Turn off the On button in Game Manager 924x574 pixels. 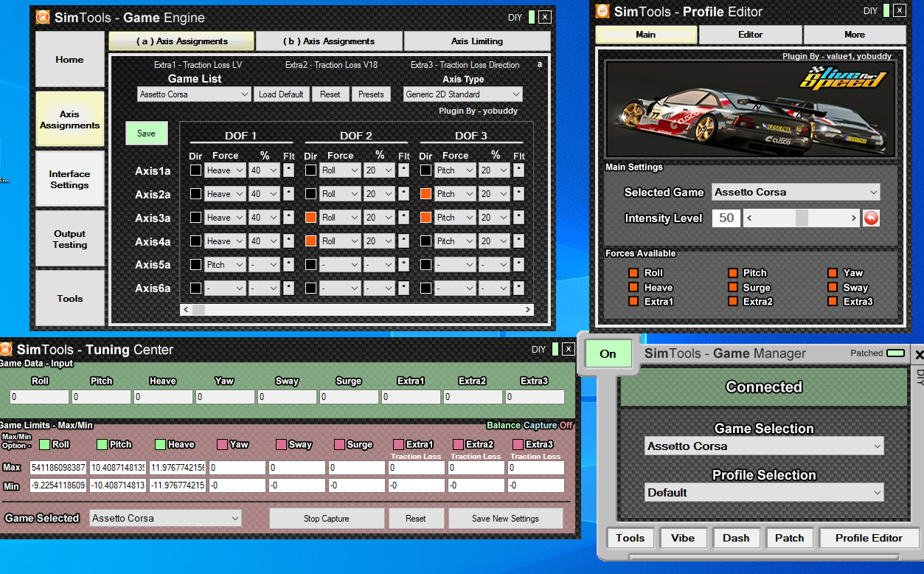608,354
